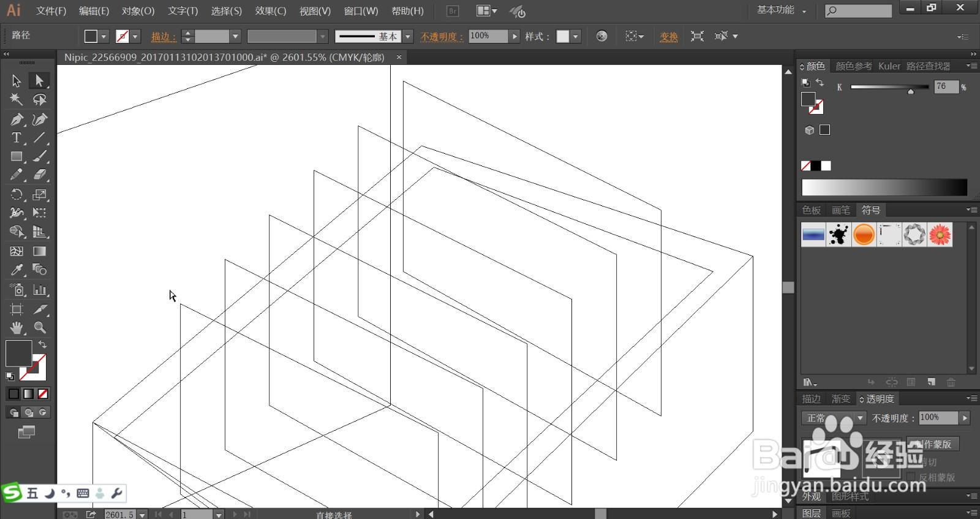Select the Rotate tool

[x=17, y=195]
